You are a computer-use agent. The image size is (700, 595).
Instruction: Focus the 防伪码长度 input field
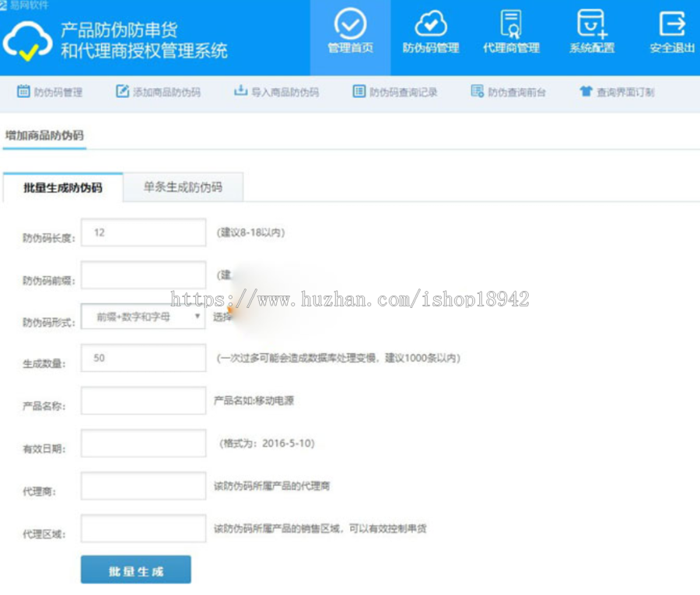point(143,232)
